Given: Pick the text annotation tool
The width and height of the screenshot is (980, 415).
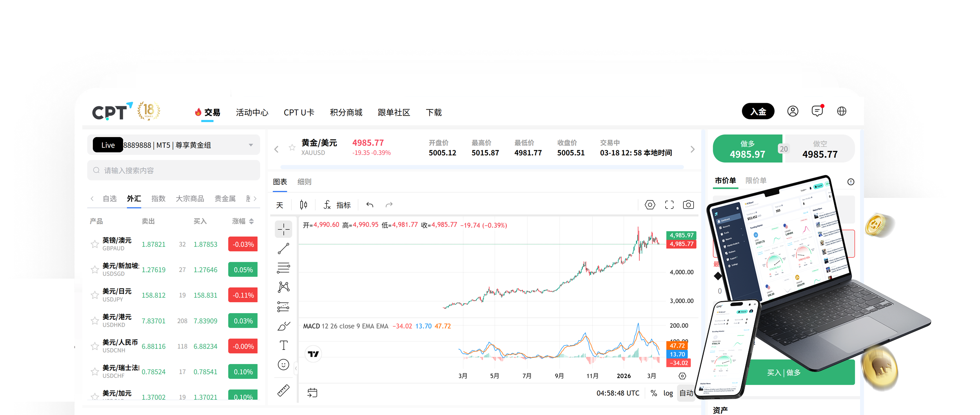Looking at the screenshot, I should tap(283, 345).
